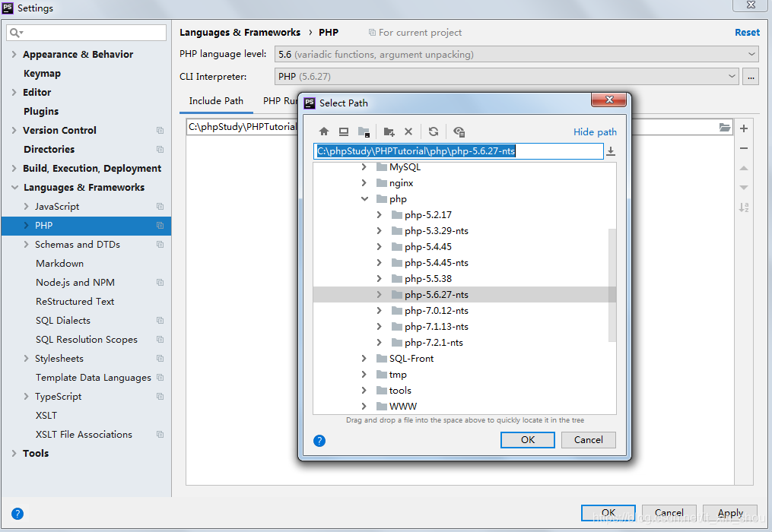This screenshot has height=532, width=772.
Task: Open Settings help question mark icon
Action: [17, 514]
